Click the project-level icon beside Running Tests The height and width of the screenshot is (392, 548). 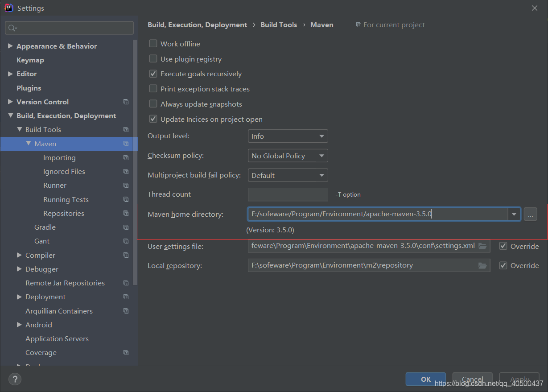point(126,199)
